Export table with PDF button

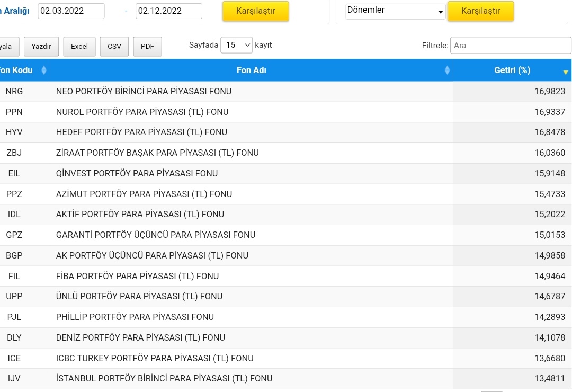point(147,47)
